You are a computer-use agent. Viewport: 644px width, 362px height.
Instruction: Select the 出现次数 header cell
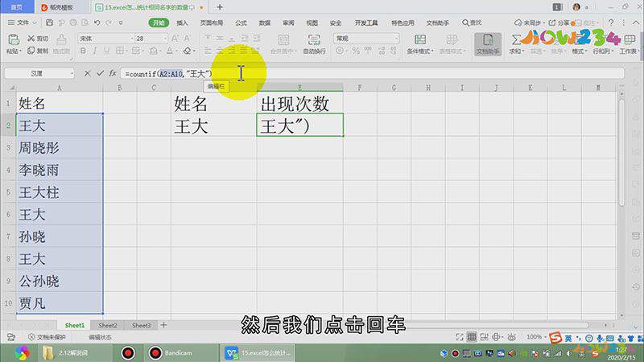coord(299,103)
